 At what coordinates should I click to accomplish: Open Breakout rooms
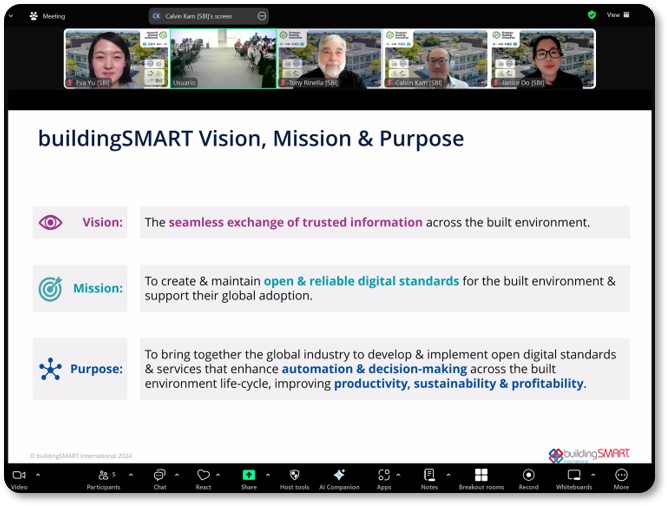pyautogui.click(x=481, y=479)
